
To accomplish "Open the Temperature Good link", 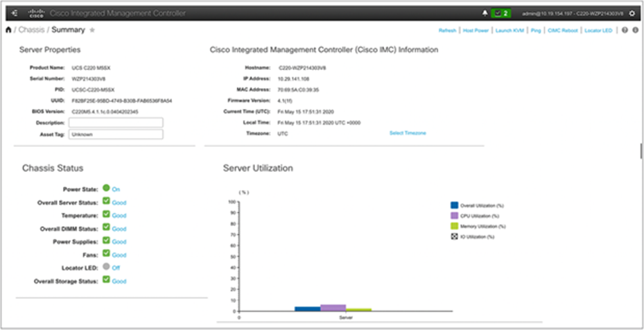I will pos(119,216).
